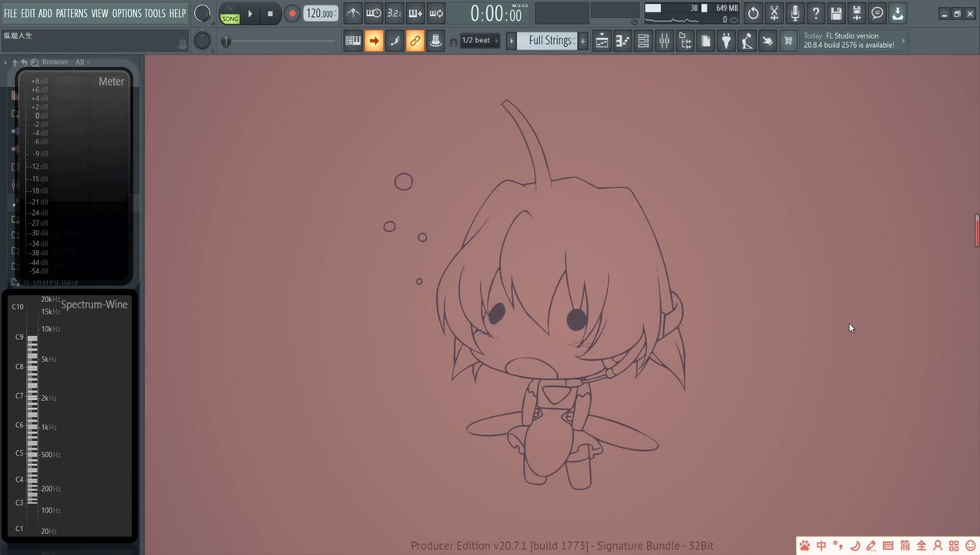Image resolution: width=980 pixels, height=555 pixels.
Task: Open the touch controllers hand icon
Action: click(767, 41)
